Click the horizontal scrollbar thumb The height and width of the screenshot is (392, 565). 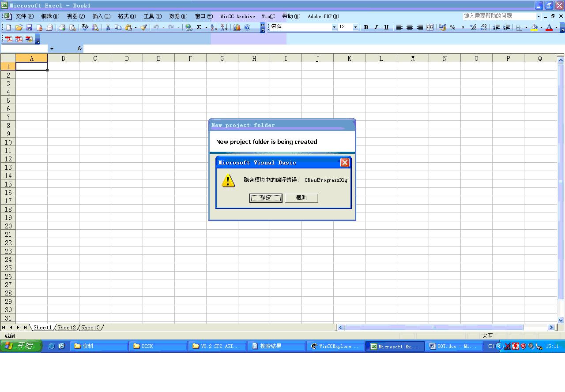click(x=434, y=327)
